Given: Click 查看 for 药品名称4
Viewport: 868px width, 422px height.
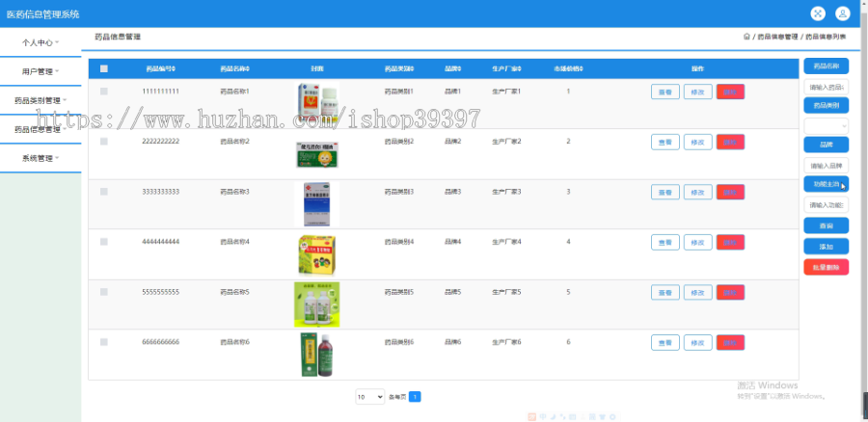Looking at the screenshot, I should (x=665, y=242).
